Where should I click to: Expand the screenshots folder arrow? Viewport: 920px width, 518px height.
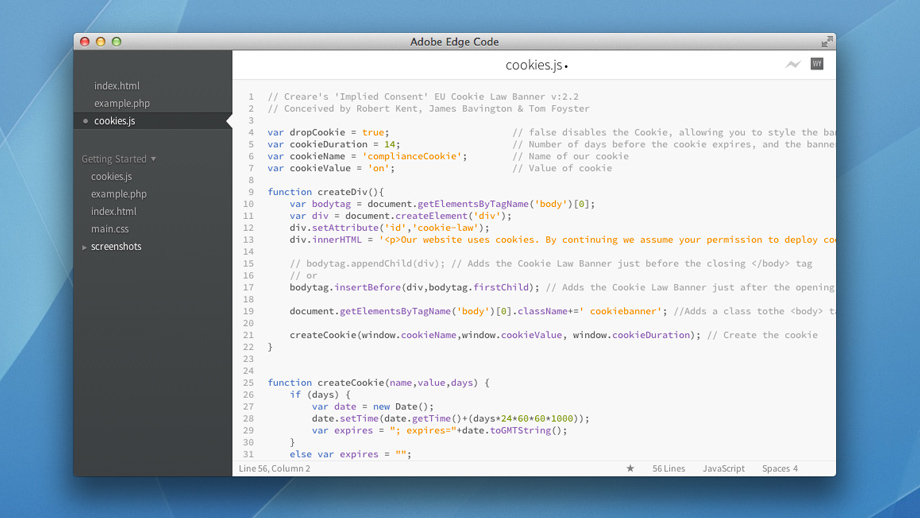(84, 248)
